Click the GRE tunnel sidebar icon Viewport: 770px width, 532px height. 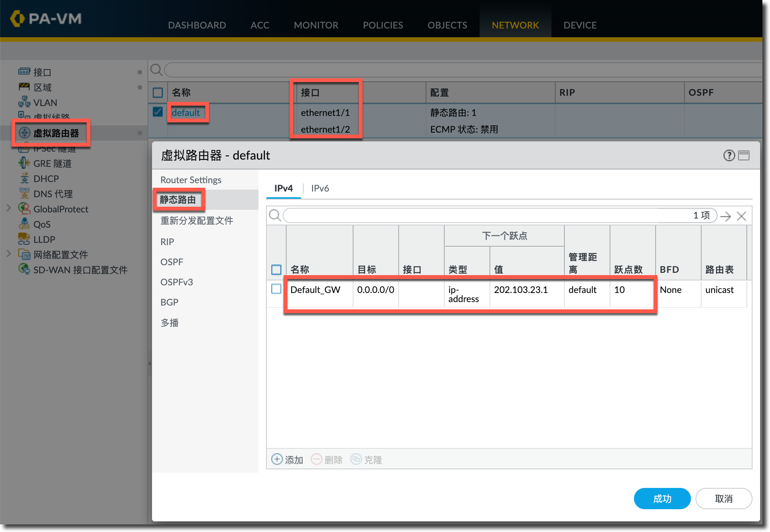point(24,163)
